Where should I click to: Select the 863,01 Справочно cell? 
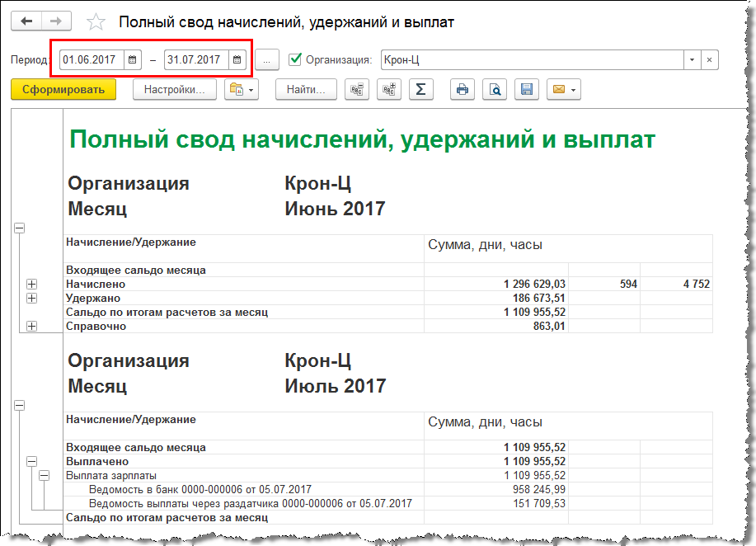496,326
